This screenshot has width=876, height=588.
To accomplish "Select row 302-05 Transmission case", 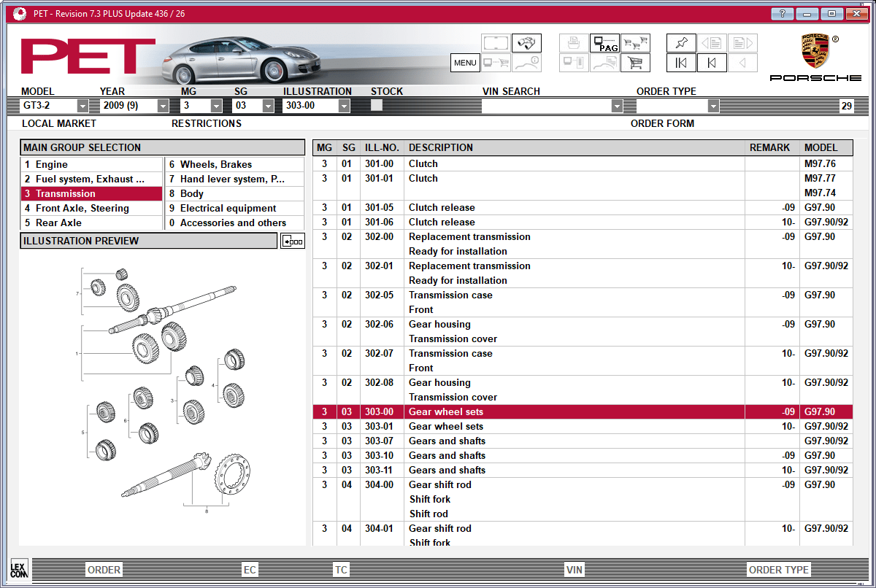I will point(583,303).
